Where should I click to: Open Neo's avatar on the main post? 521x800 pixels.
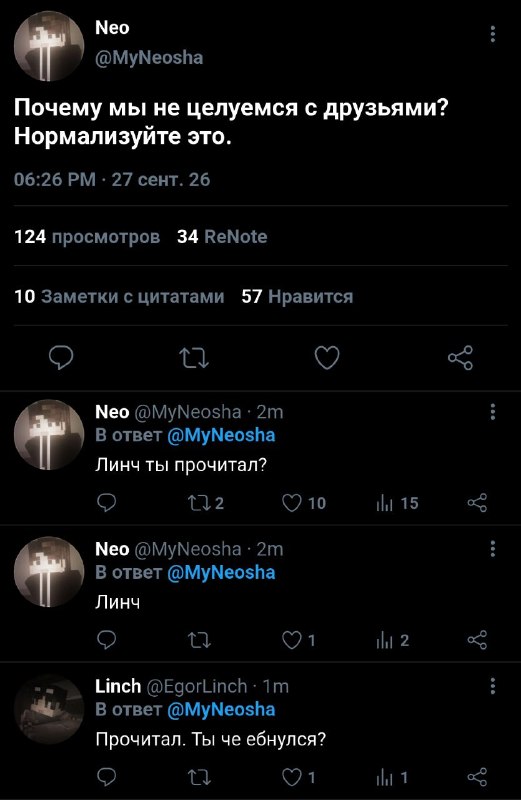(x=48, y=46)
